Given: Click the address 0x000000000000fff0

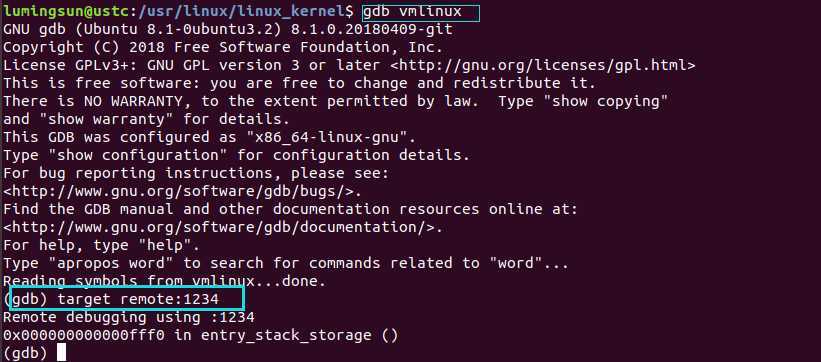Looking at the screenshot, I should click(x=83, y=335).
